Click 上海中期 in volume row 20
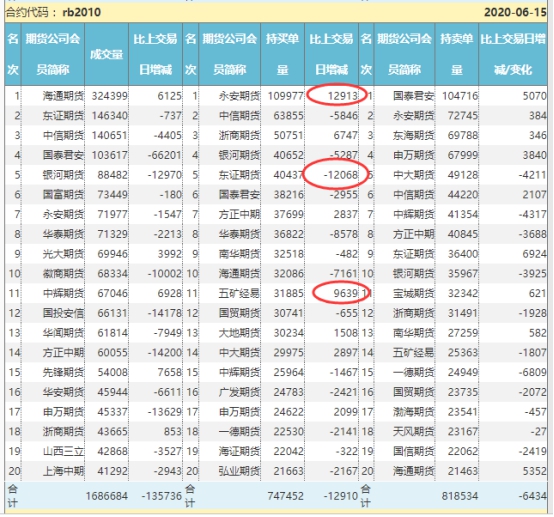This screenshot has width=554, height=517. (63, 471)
